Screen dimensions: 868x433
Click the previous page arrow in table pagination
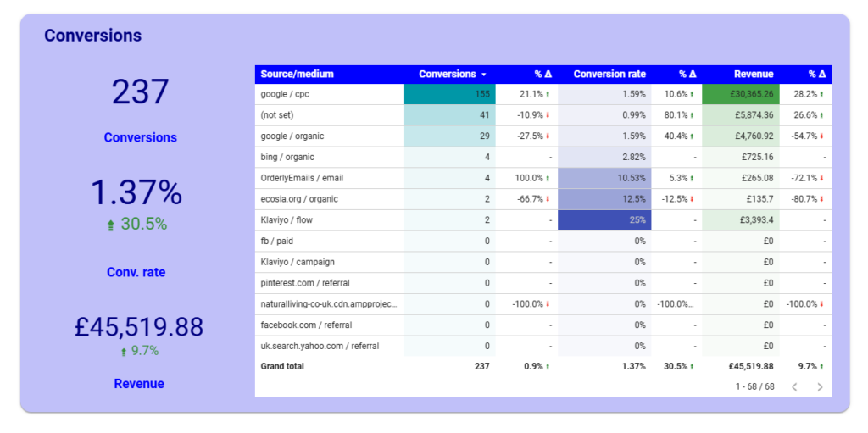pyautogui.click(x=794, y=387)
